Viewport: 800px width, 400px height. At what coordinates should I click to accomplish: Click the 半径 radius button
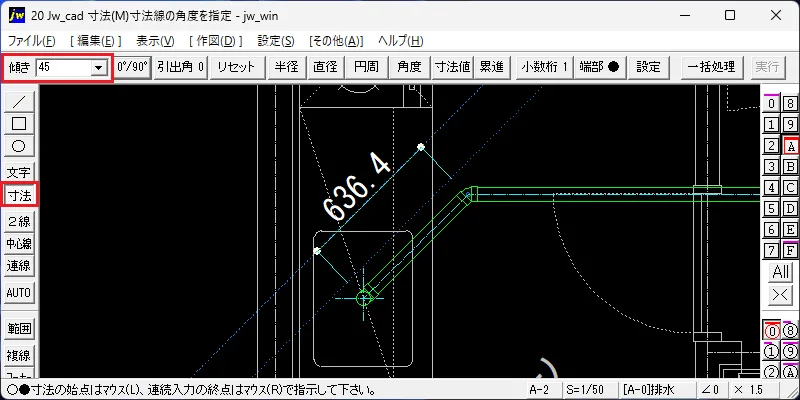(286, 67)
